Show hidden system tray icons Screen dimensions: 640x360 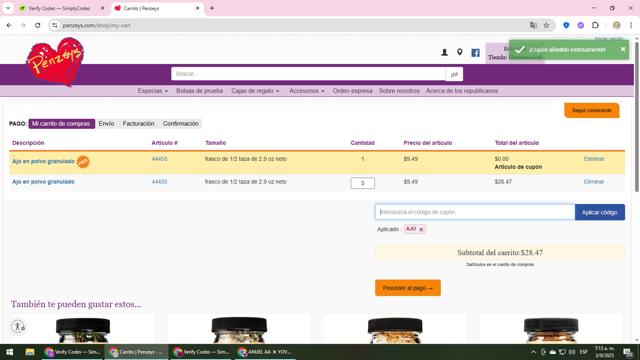(533, 352)
